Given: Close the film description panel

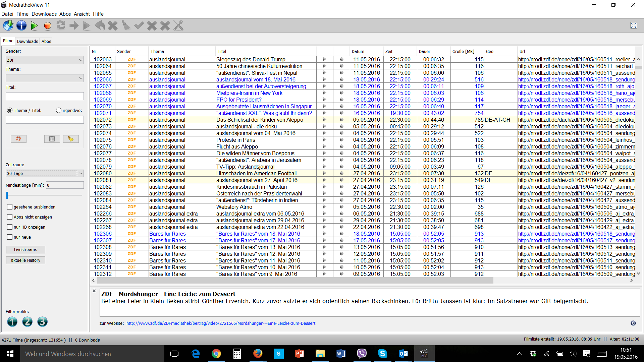Looking at the screenshot, I should [94, 291].
